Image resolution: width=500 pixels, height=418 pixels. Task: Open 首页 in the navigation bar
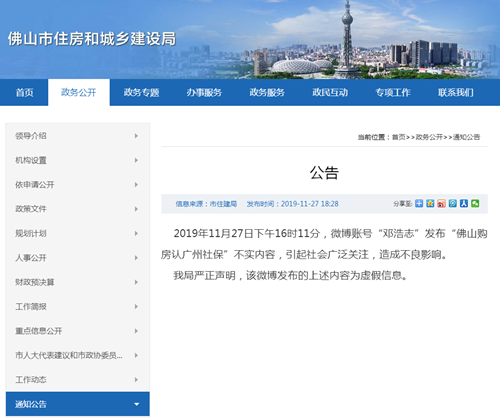(24, 92)
